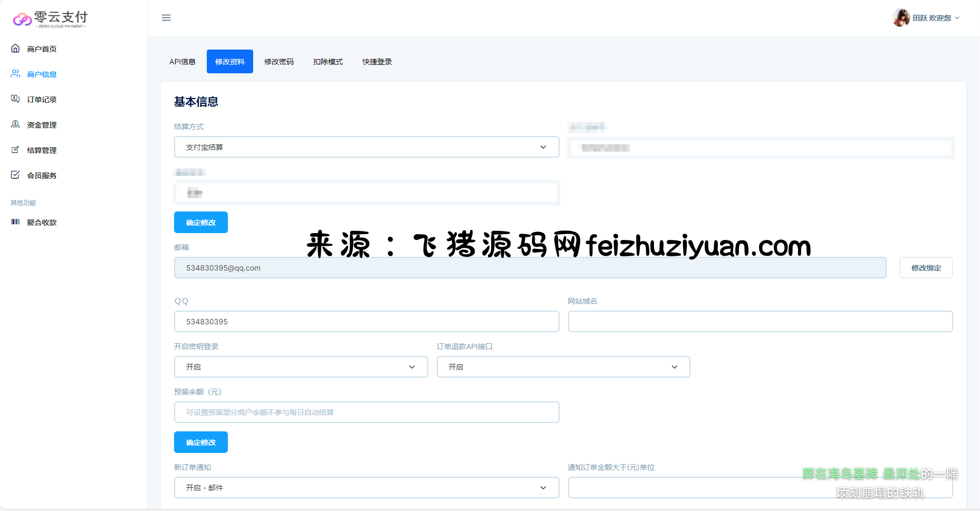The height and width of the screenshot is (511, 980).
Task: Click the 聚合收款 barcode icon
Action: tap(15, 222)
